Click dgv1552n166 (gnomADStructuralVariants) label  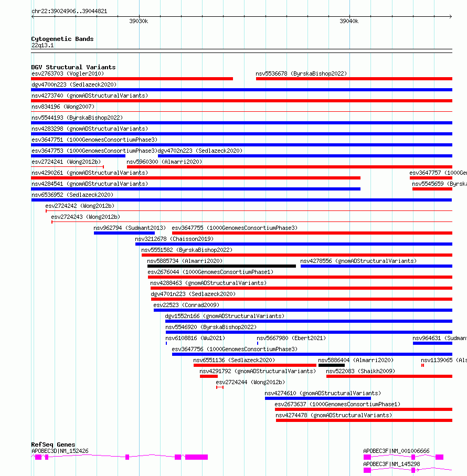225,316
